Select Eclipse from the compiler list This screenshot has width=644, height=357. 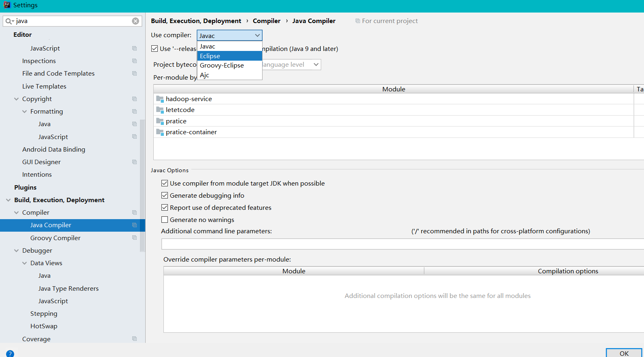[229, 56]
